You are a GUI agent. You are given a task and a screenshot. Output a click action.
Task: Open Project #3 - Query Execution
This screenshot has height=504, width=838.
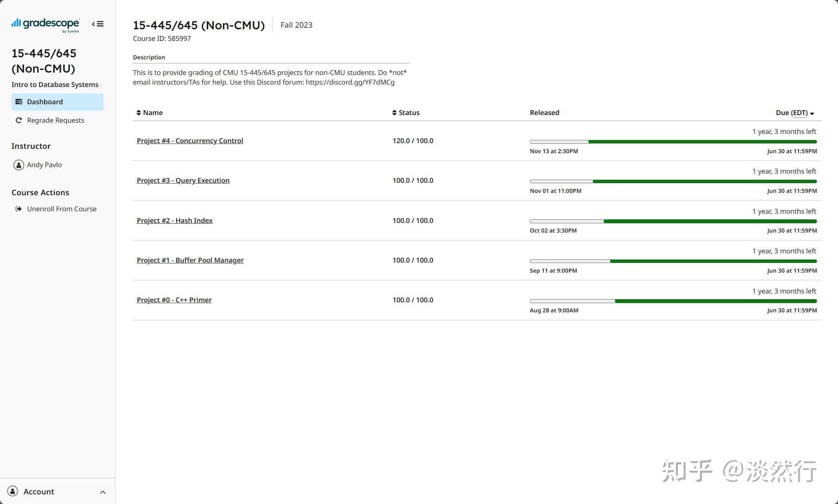click(183, 180)
